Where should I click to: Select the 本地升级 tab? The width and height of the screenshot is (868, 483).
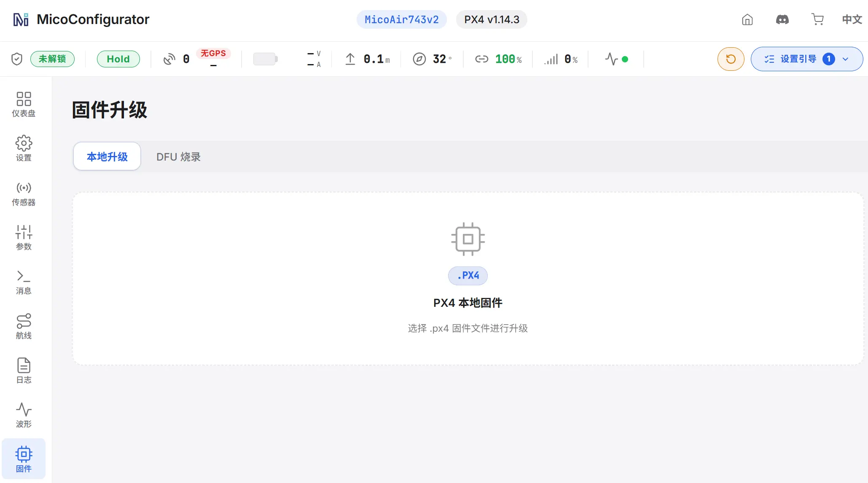pyautogui.click(x=107, y=156)
